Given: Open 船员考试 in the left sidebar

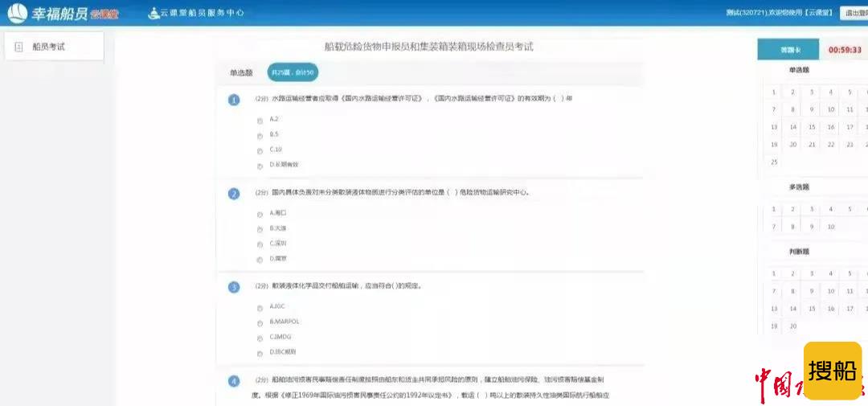Looking at the screenshot, I should pyautogui.click(x=54, y=47).
